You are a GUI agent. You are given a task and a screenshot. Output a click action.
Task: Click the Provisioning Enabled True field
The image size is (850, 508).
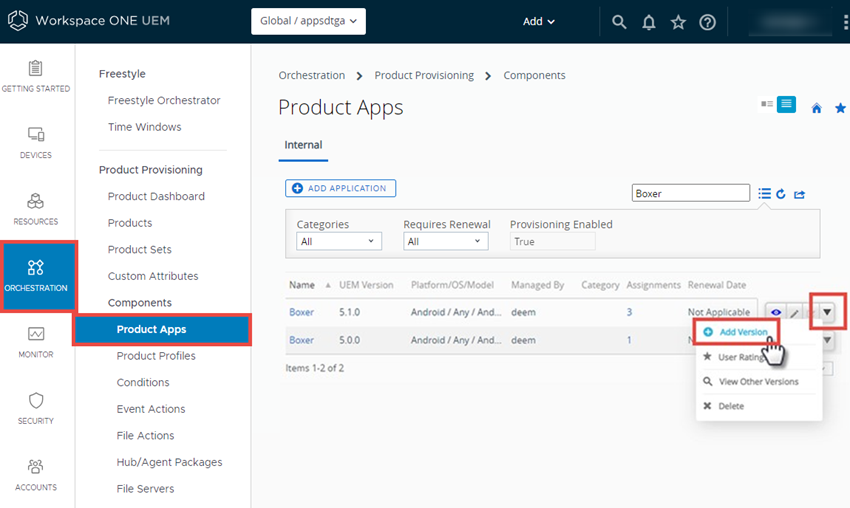(x=552, y=241)
